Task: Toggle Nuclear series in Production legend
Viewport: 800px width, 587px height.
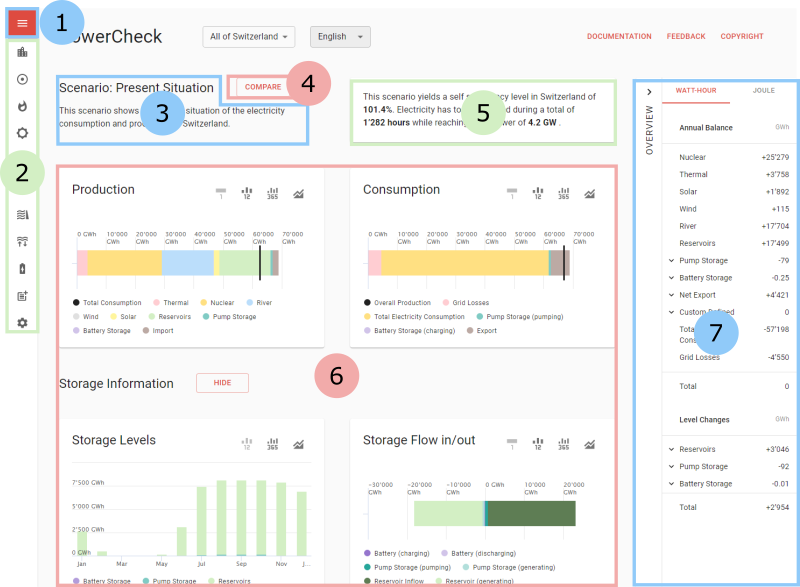Action: (x=222, y=302)
